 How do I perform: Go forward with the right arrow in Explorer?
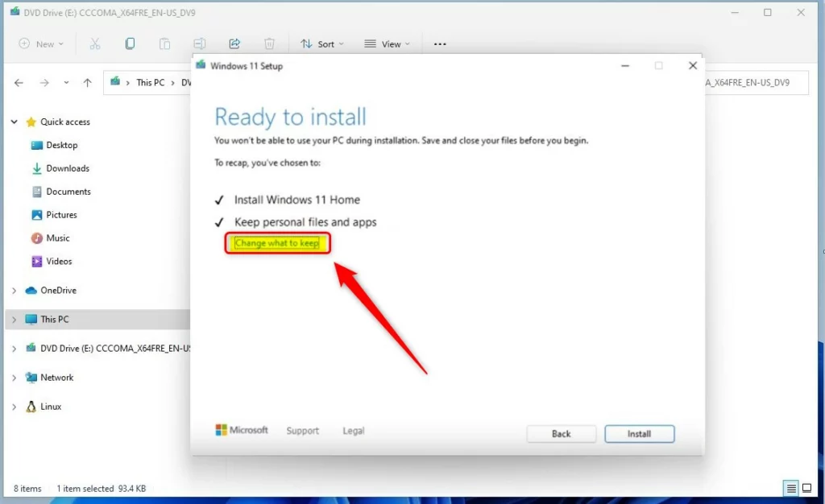(44, 82)
